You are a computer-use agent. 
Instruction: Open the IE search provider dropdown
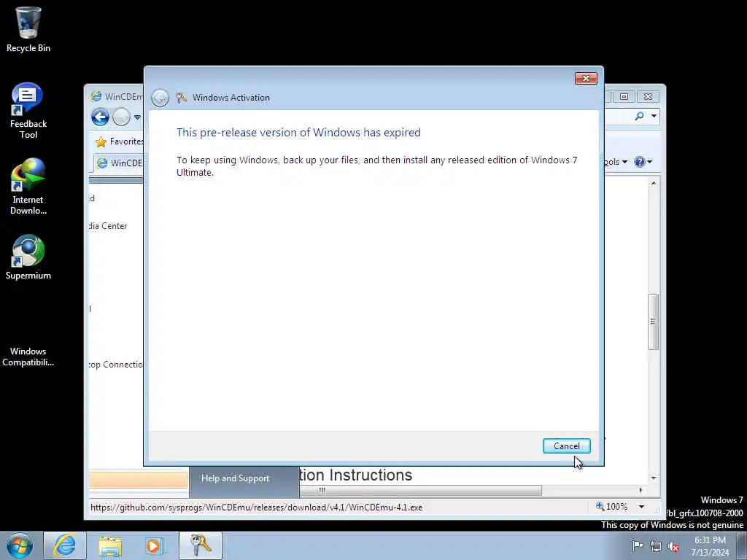654,116
